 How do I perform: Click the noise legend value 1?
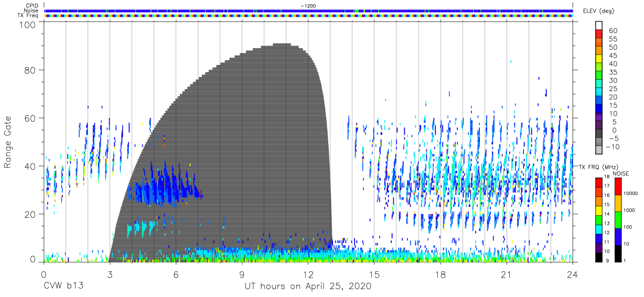[x=625, y=260]
